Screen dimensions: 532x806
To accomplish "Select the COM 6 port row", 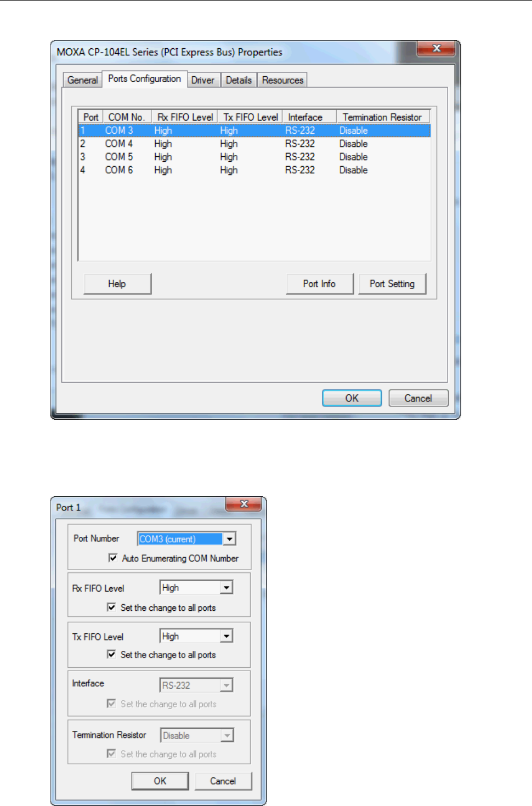I will click(x=254, y=170).
